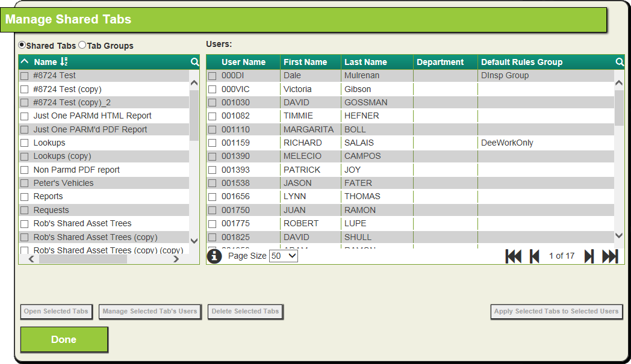Jump to the first page of users
Viewport: 631px width, 364px height.
tap(513, 256)
